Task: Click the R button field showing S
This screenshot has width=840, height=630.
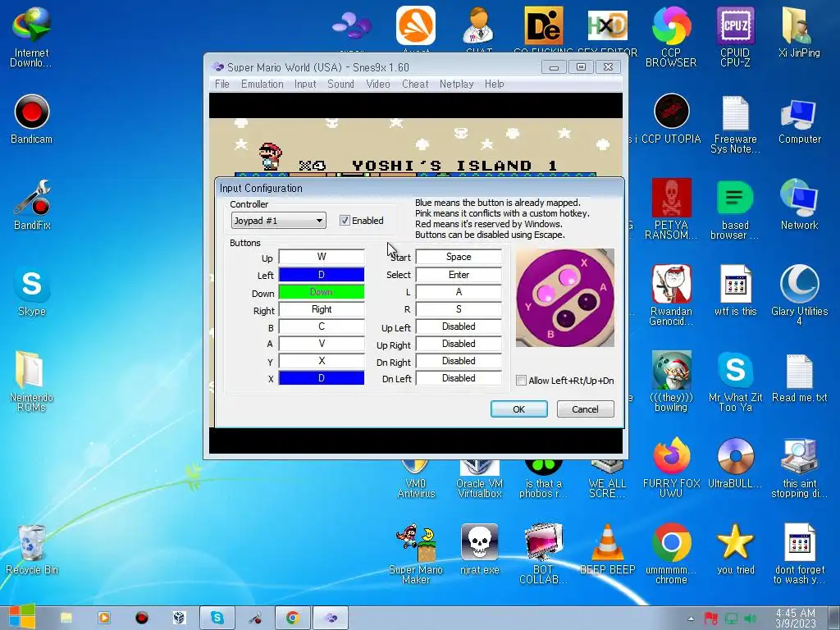Action: (x=459, y=309)
